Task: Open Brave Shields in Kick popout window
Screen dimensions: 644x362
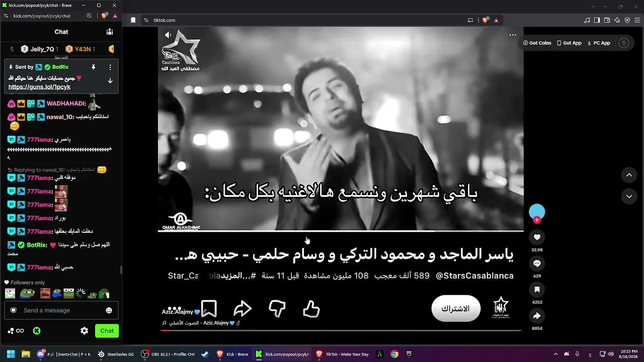Action: (x=104, y=16)
